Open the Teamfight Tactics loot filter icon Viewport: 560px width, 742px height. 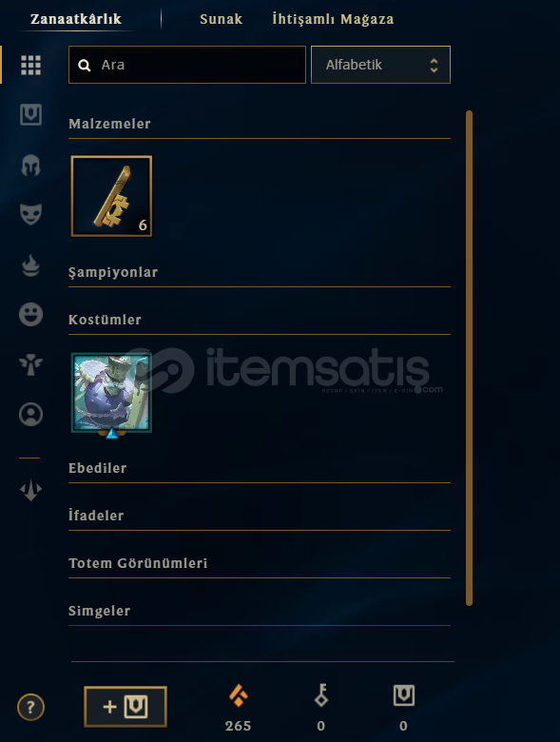[x=30, y=490]
